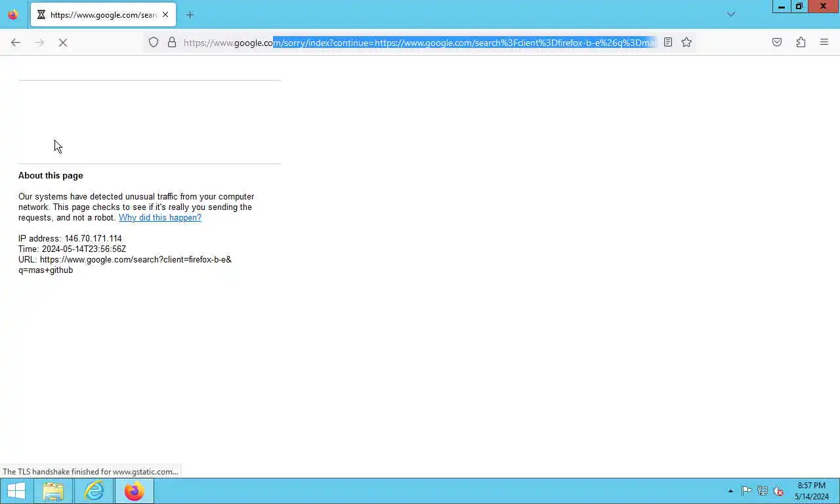840x504 pixels.
Task: Launch Internet Explorer from the taskbar
Action: coord(94,491)
